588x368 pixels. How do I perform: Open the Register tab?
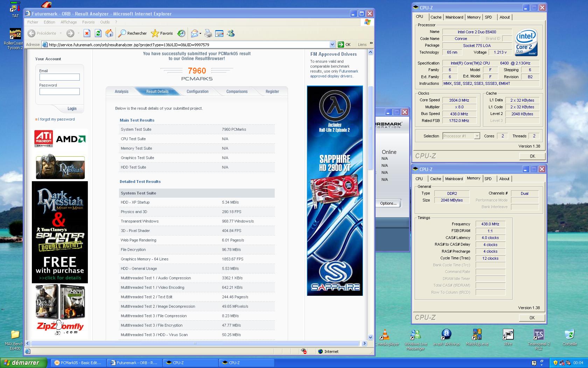[272, 91]
